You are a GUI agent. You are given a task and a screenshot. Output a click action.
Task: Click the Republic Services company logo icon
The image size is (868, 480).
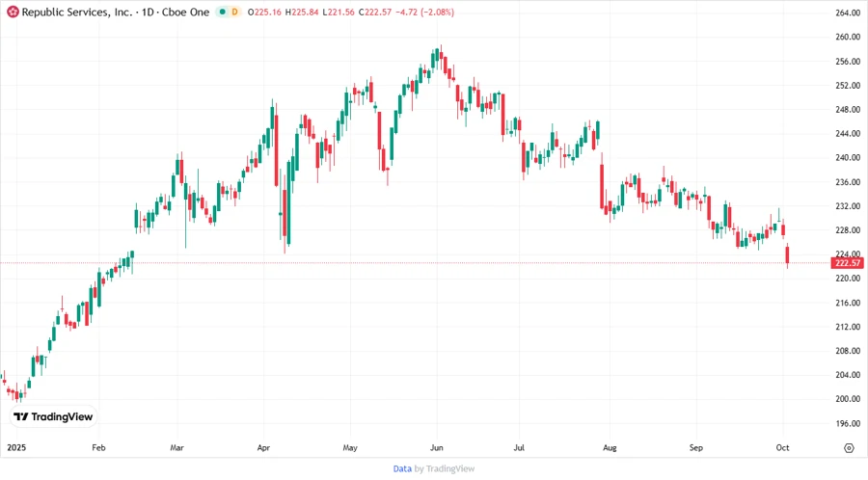[x=11, y=12]
